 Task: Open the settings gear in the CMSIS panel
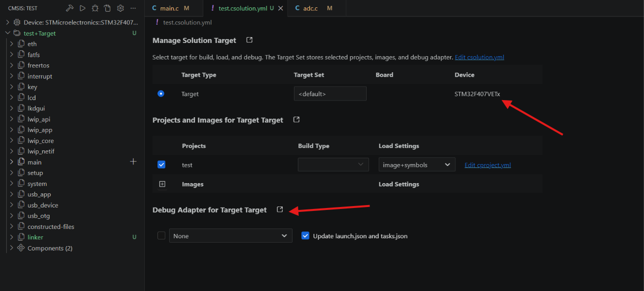[120, 8]
